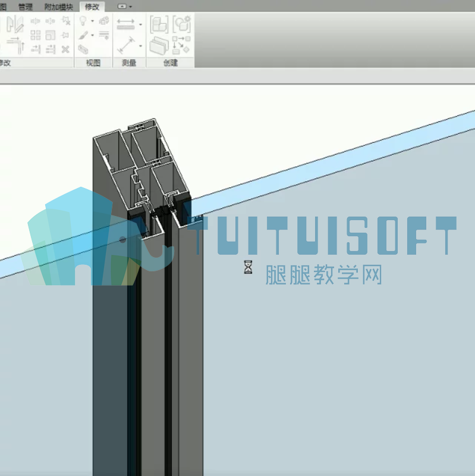Click Override Graphics paintbrush icon

tap(83, 35)
